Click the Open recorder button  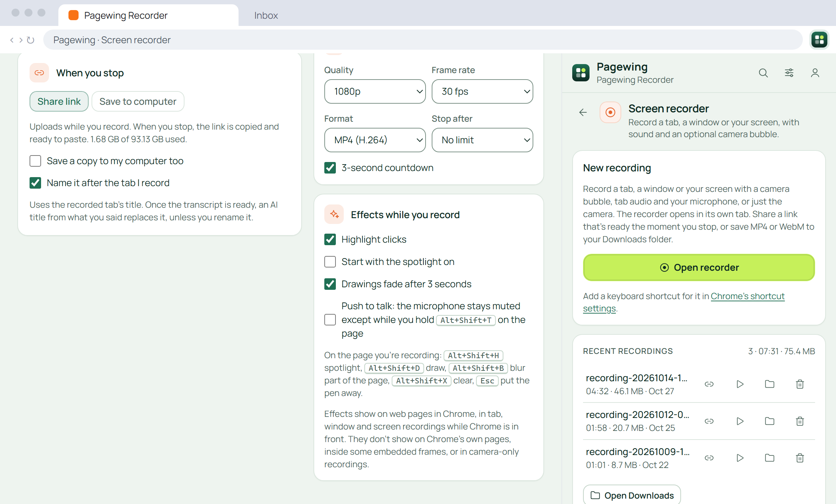(x=699, y=267)
